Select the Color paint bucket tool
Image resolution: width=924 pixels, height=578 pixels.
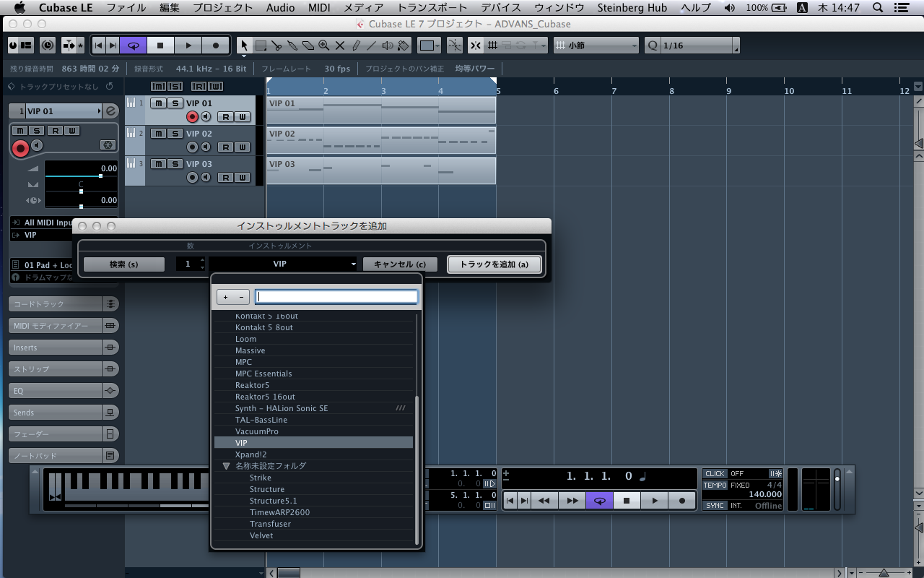(x=404, y=46)
